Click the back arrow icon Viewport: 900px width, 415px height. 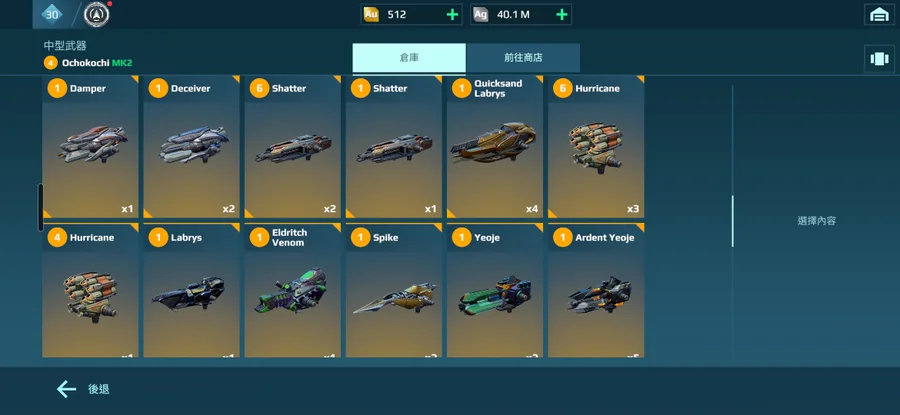tap(67, 389)
